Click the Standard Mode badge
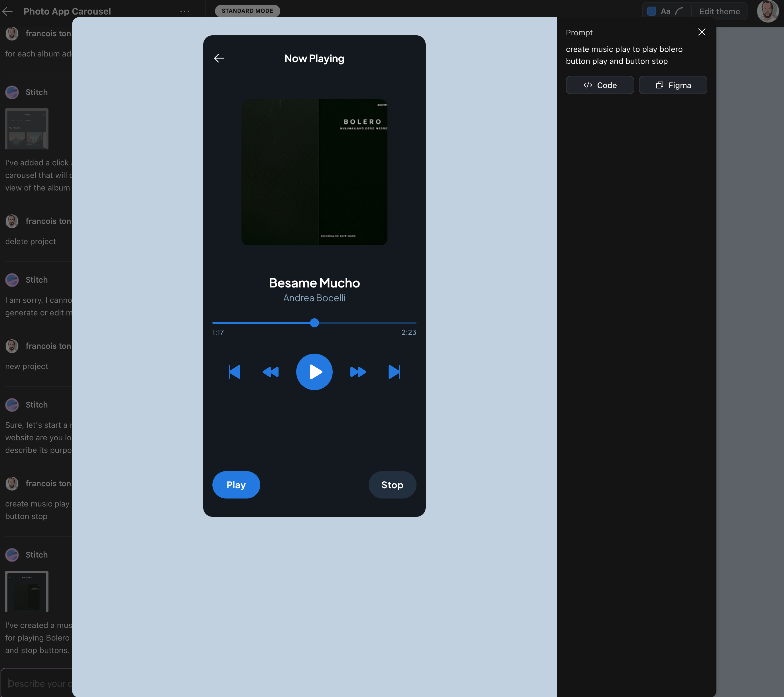The width and height of the screenshot is (784, 697). click(x=247, y=11)
